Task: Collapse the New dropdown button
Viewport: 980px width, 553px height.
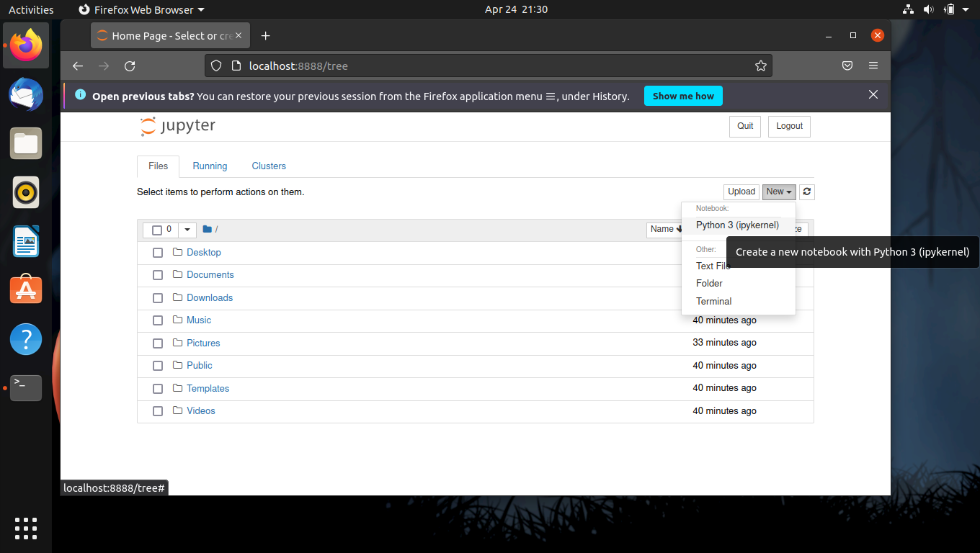Action: (x=779, y=192)
